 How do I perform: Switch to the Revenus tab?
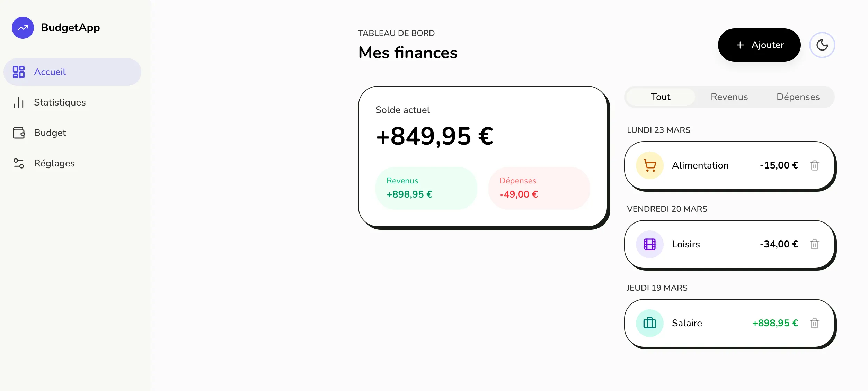pos(729,97)
